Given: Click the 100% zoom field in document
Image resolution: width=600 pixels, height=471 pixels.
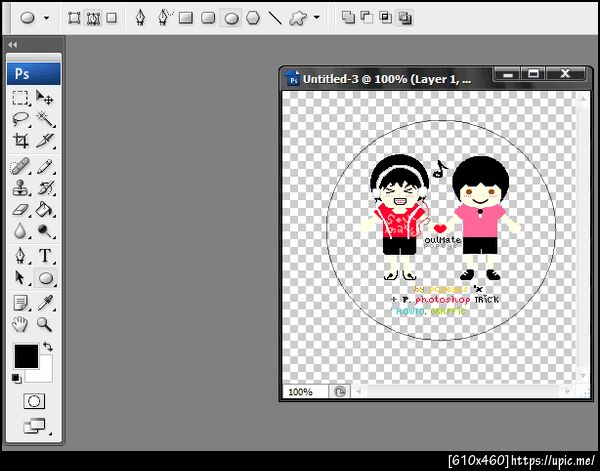Looking at the screenshot, I should coord(305,391).
